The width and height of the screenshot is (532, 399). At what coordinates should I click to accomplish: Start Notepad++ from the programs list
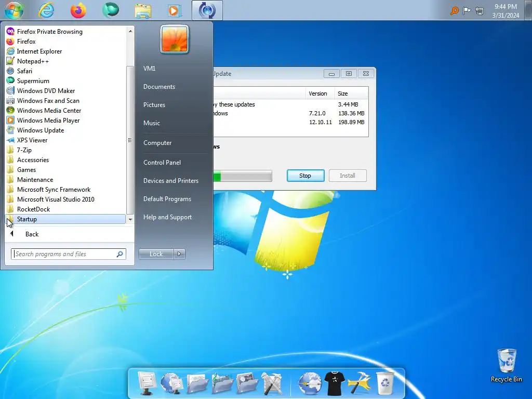coord(65,61)
